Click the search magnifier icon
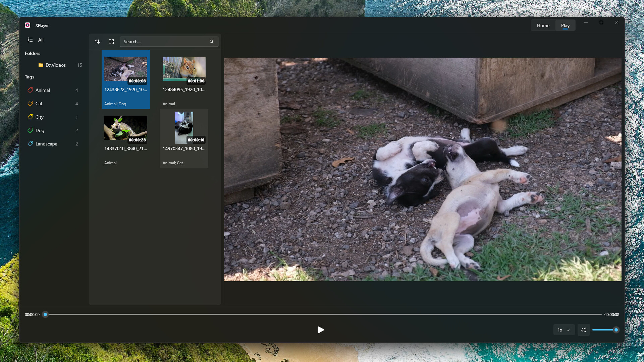This screenshot has width=644, height=362. [212, 42]
